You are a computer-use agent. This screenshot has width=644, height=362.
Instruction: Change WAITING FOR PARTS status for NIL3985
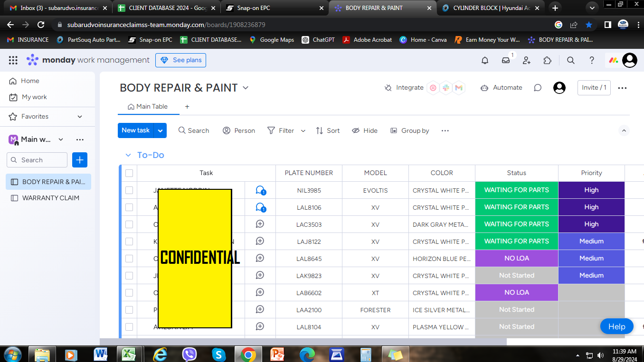517,190
